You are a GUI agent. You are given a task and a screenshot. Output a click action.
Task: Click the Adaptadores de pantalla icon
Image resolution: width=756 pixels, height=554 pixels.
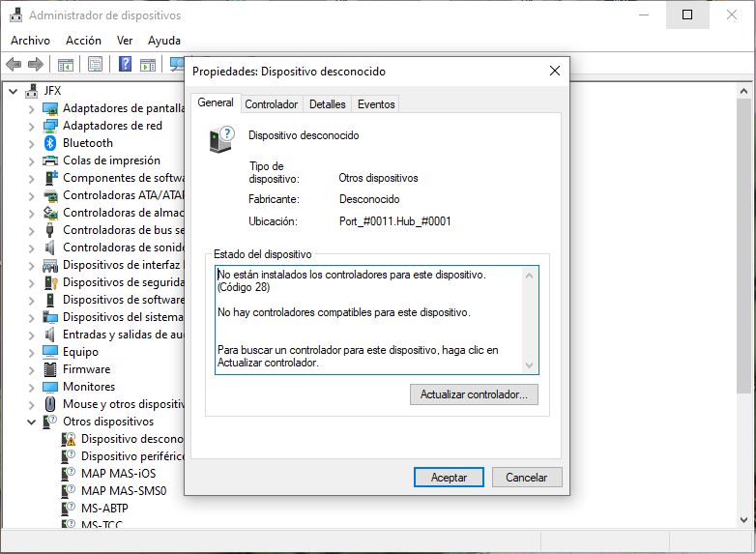pyautogui.click(x=50, y=108)
